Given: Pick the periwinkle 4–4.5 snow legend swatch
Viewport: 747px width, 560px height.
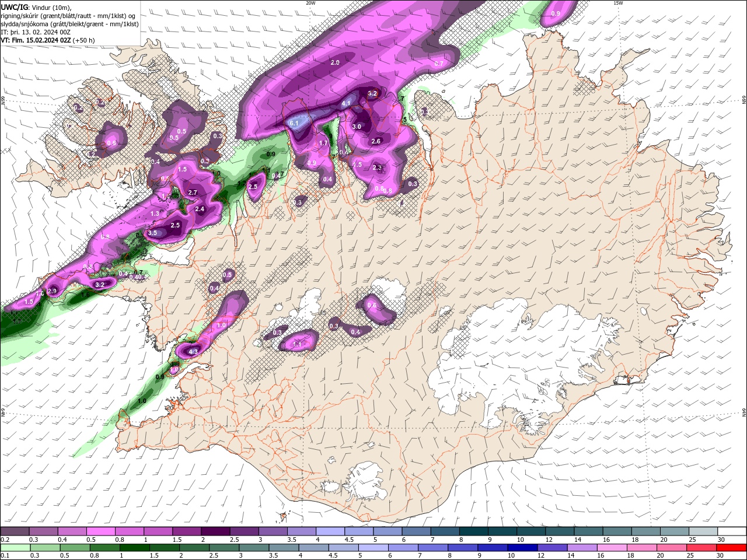Looking at the screenshot, I should [330, 531].
